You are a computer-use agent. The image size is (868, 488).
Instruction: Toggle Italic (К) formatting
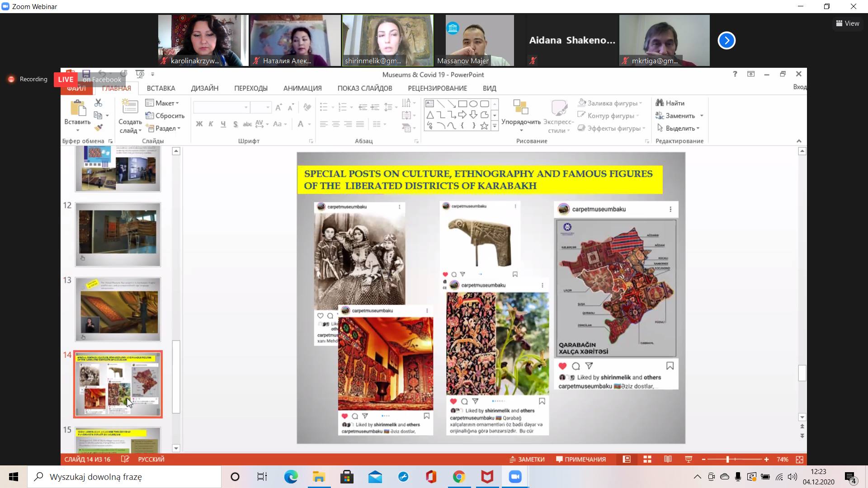pyautogui.click(x=211, y=124)
